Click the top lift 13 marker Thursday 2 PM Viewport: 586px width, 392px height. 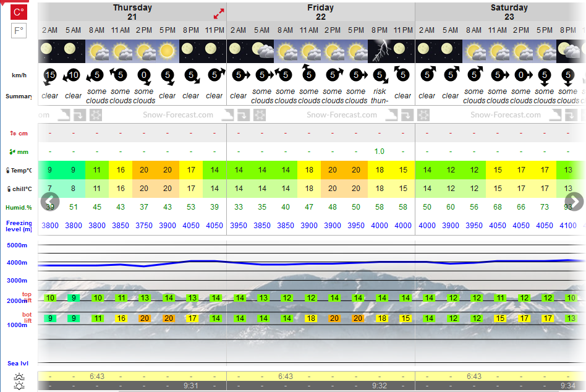[x=145, y=298]
